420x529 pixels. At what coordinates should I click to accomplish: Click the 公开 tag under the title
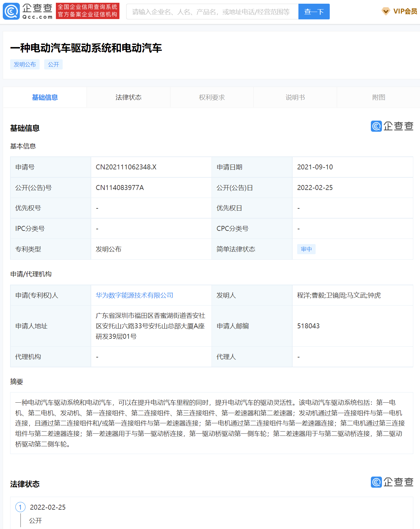coord(53,65)
